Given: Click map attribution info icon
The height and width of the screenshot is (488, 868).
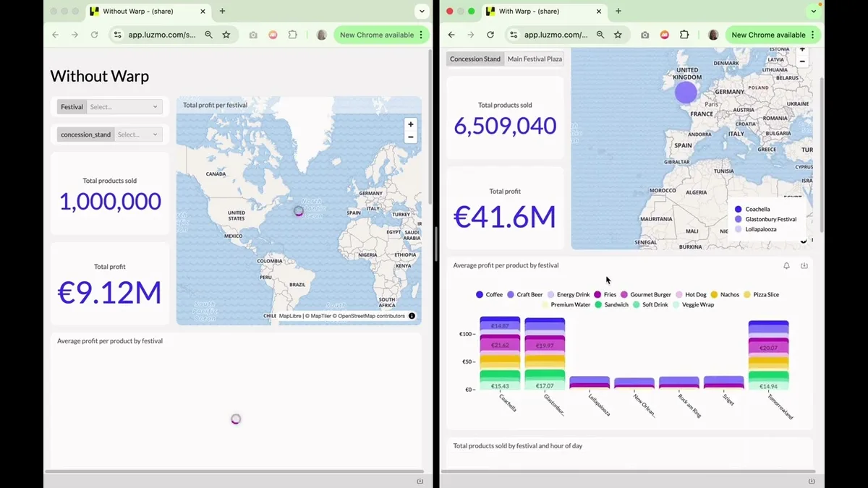Looking at the screenshot, I should point(412,316).
